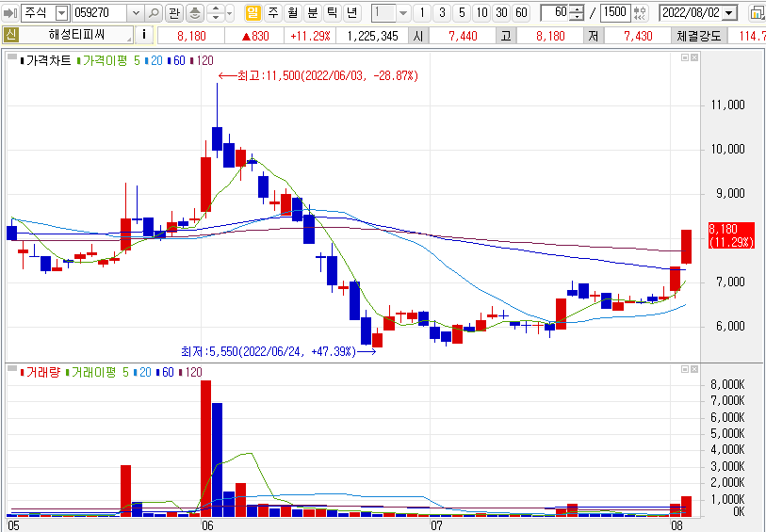Click the 해성티피씨 stock name field
This screenshot has width=766, height=532.
[76, 35]
